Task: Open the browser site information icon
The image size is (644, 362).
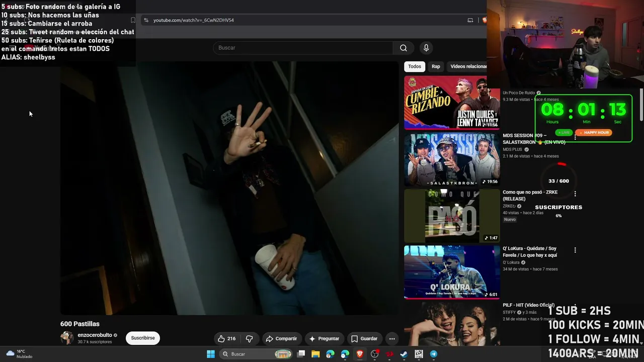Action: click(146, 20)
